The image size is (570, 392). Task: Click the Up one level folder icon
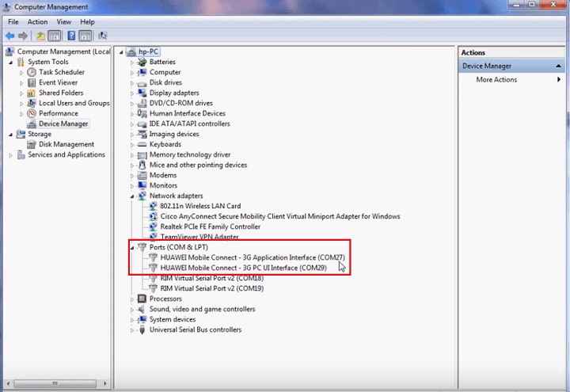coord(40,36)
